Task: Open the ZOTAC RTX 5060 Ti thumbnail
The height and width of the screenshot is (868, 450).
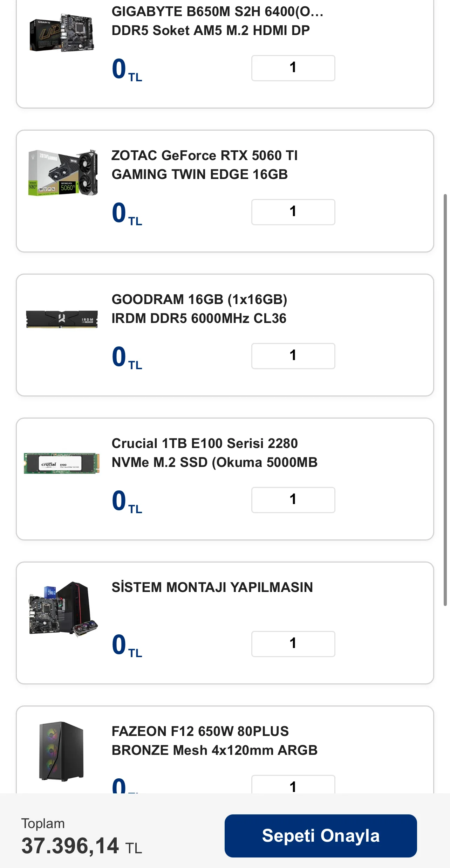Action: pos(63,173)
